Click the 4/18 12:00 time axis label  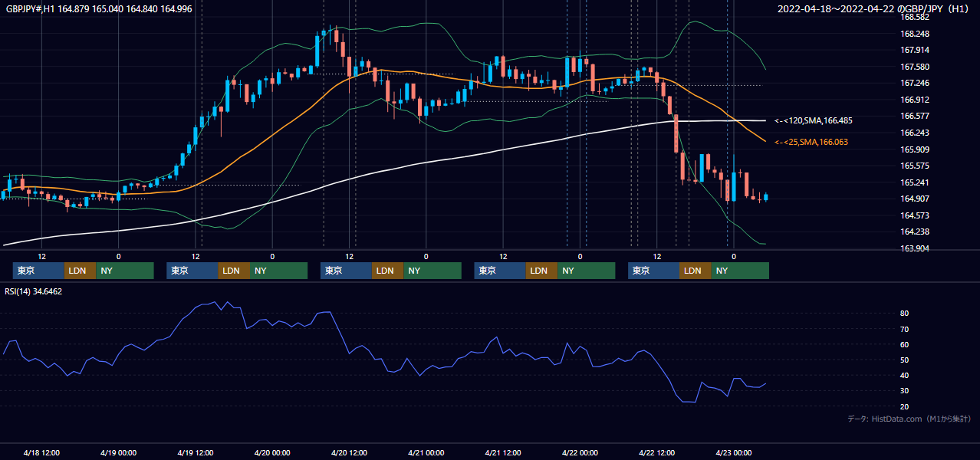click(x=41, y=453)
